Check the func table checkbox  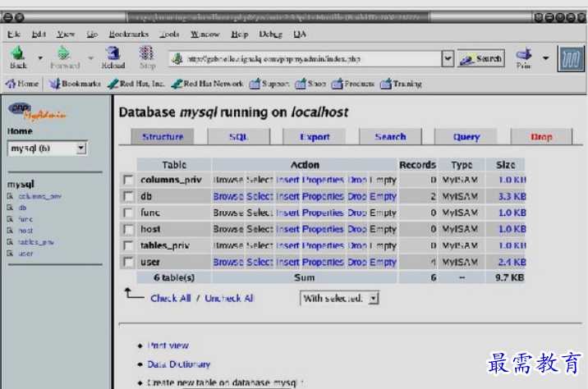point(128,213)
